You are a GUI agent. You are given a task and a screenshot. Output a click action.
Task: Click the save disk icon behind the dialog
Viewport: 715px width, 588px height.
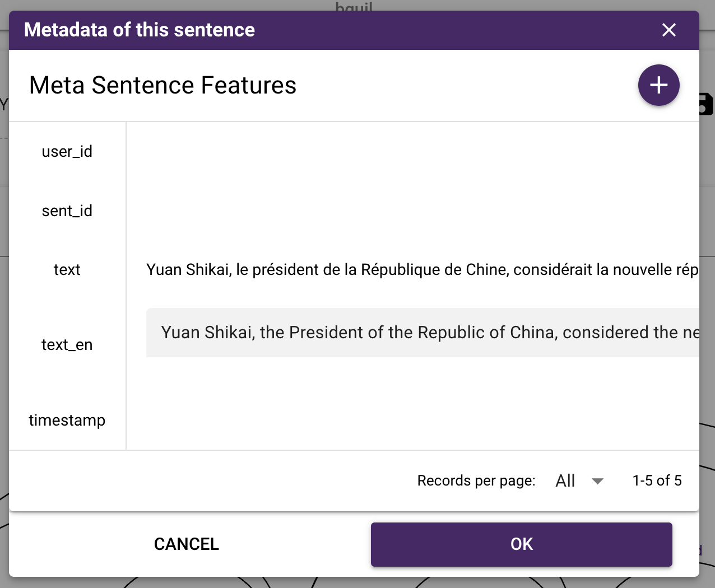point(705,104)
